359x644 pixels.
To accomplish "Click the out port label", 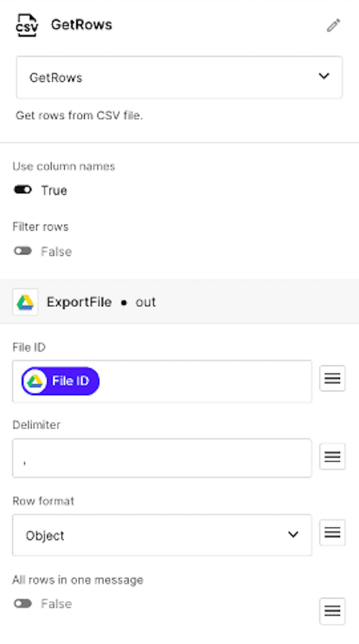I will click(146, 302).
